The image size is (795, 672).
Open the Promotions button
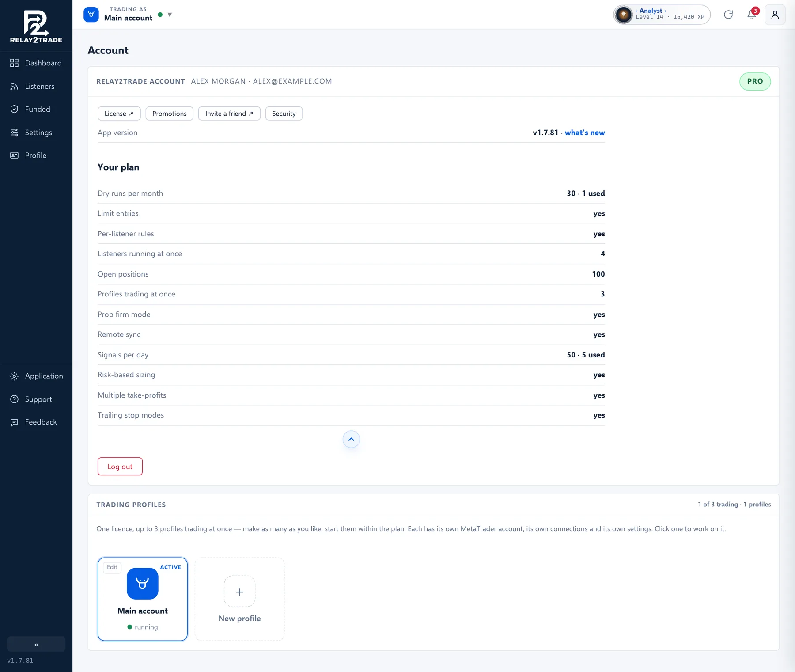(170, 114)
